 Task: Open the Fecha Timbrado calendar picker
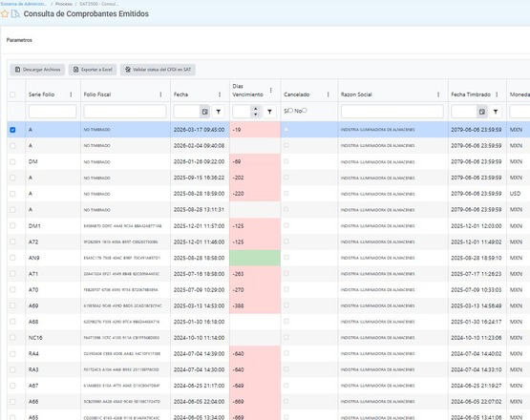point(482,112)
